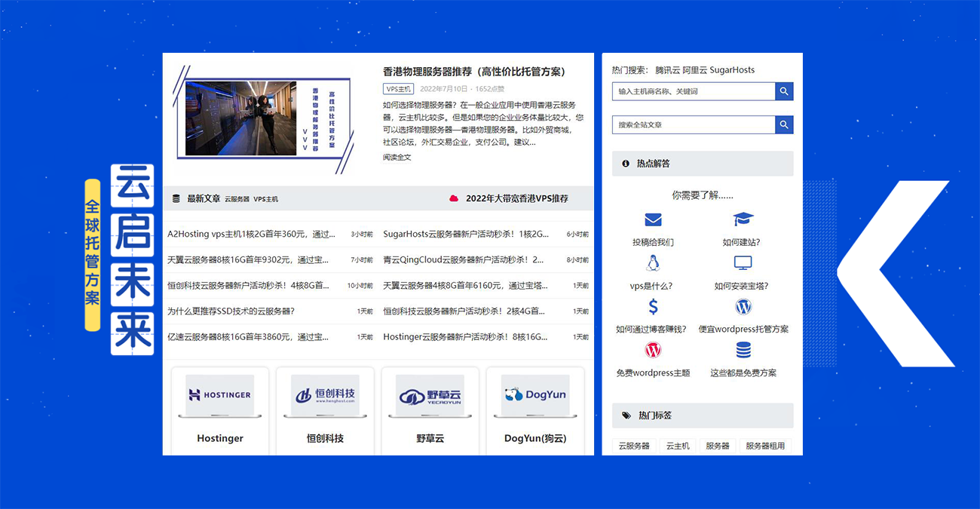Viewport: 980px width, 509px height.
Task: Click the 云服务器 tag under 热门标签
Action: pos(634,446)
